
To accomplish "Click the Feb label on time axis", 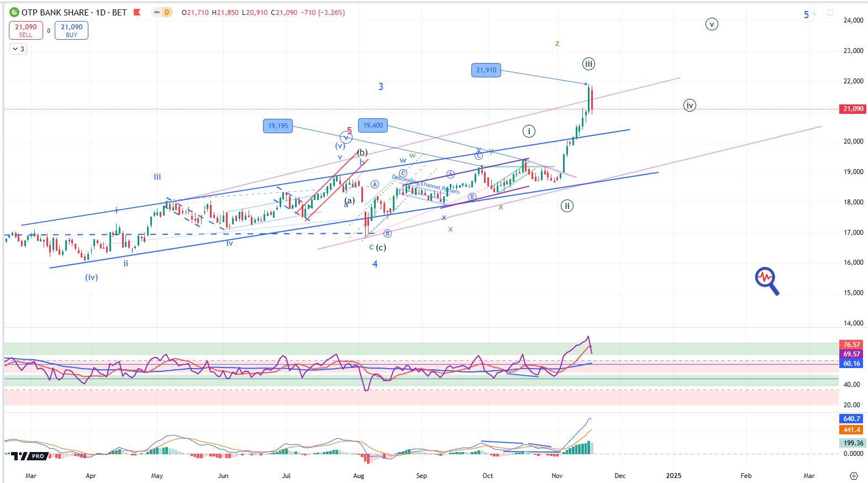I will coord(746,475).
